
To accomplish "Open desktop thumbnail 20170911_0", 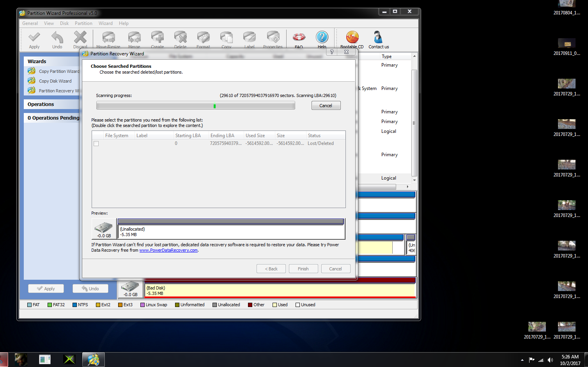I will point(567,47).
